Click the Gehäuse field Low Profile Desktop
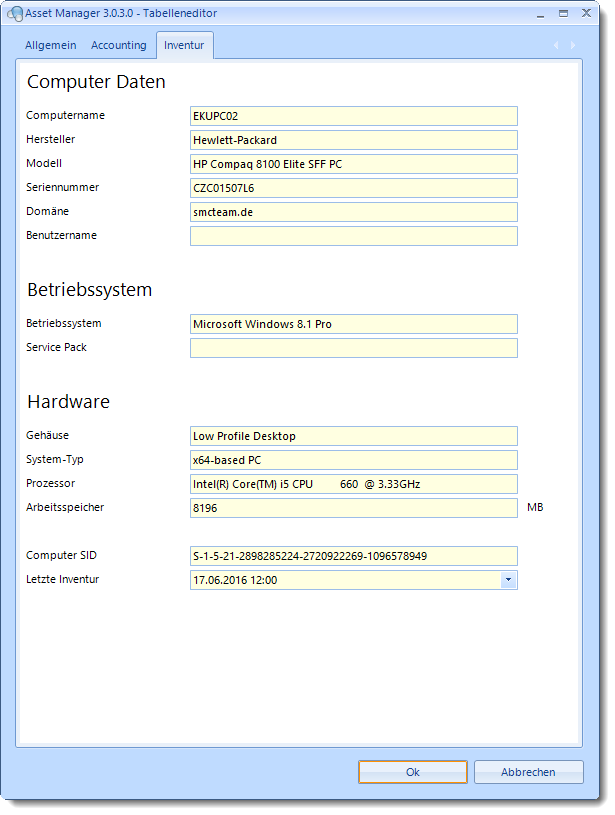 pyautogui.click(x=354, y=436)
